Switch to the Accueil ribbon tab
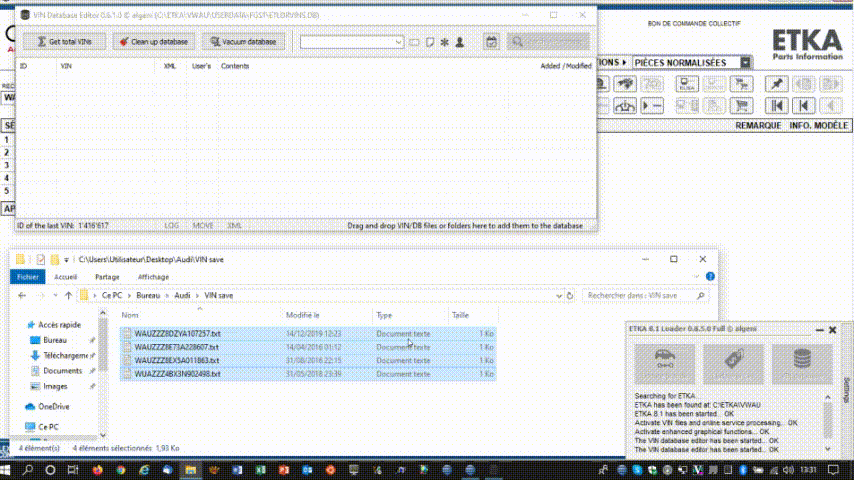Screen dimensions: 854x480 [x=65, y=277]
